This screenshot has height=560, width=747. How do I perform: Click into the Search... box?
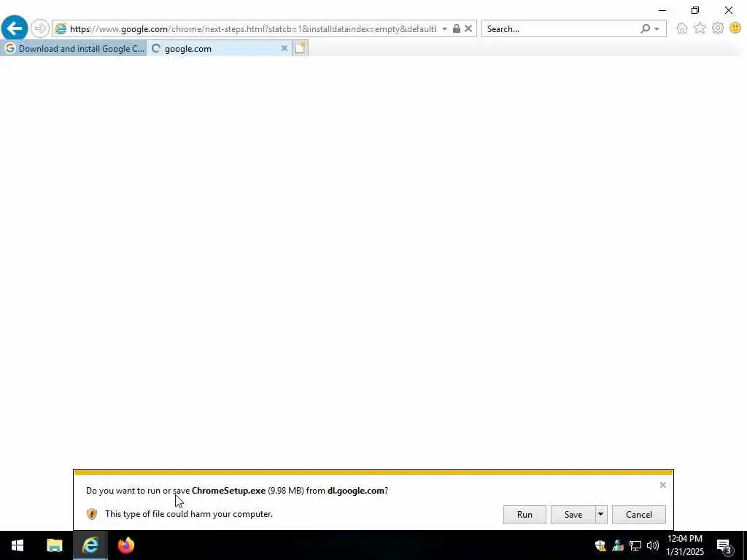[561, 29]
